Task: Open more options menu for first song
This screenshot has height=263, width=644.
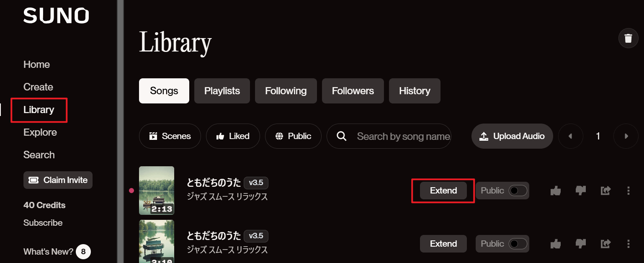Action: tap(628, 191)
